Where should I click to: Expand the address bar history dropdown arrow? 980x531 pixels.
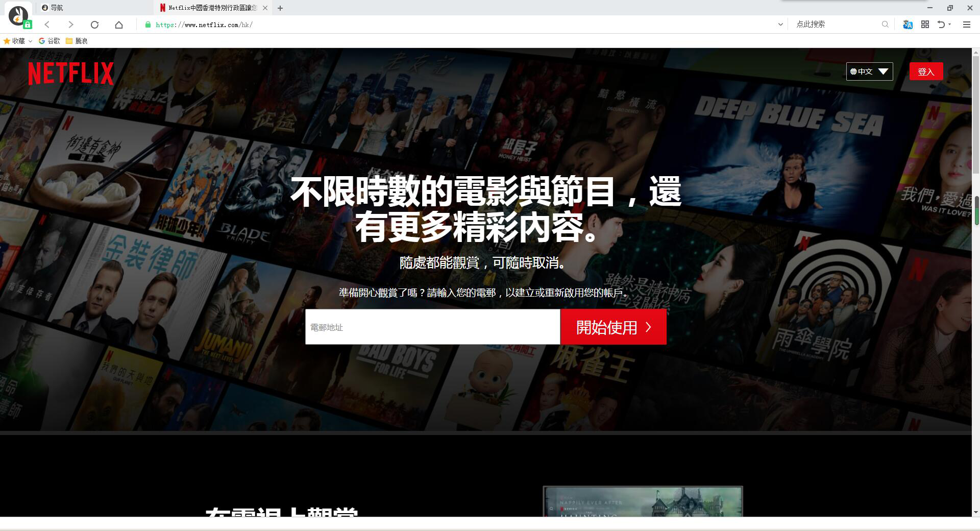click(x=780, y=25)
